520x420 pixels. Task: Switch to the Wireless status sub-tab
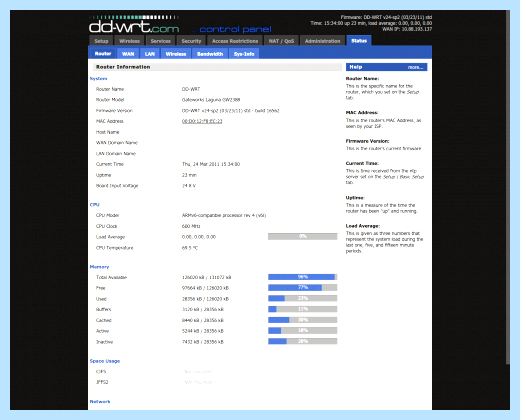[176, 54]
